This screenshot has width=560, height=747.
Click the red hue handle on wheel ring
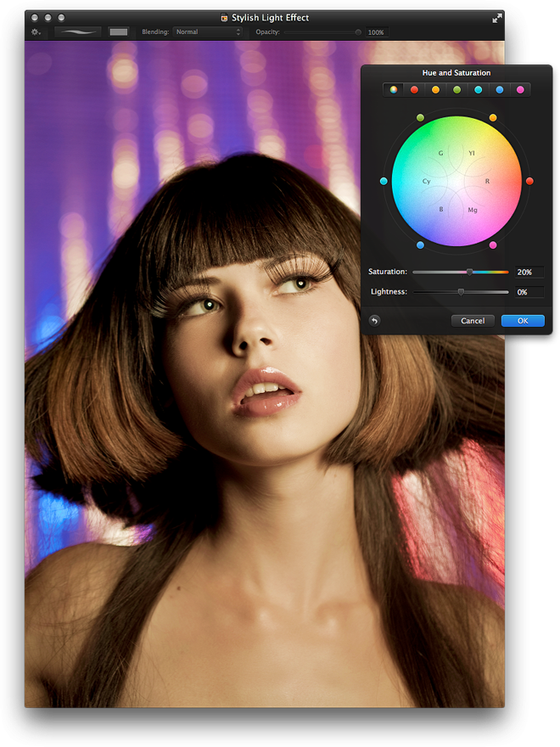pyautogui.click(x=529, y=181)
